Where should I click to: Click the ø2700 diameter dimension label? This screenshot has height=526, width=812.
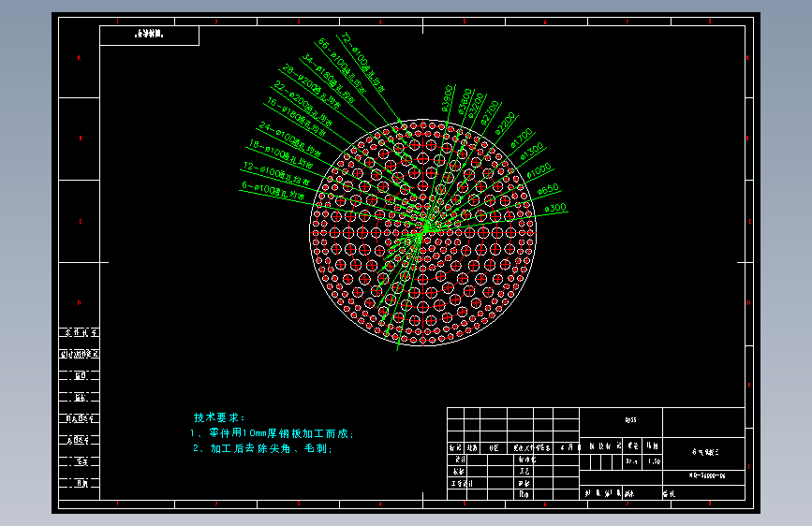tap(490, 112)
